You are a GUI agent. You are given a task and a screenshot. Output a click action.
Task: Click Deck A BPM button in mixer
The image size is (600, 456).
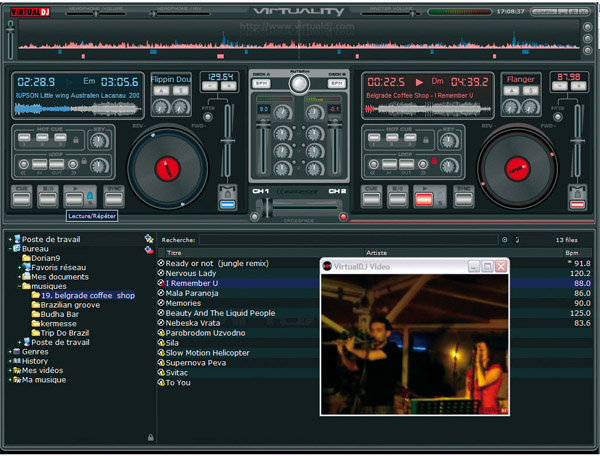pyautogui.click(x=261, y=83)
